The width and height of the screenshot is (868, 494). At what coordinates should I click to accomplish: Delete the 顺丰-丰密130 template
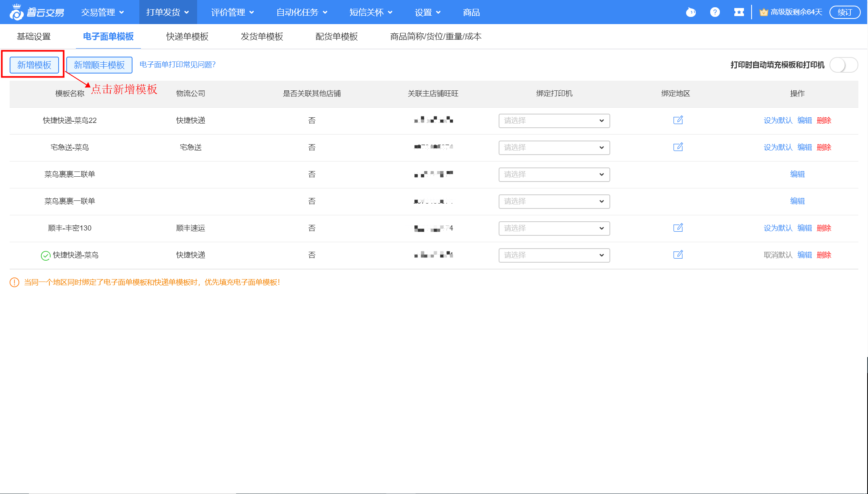(824, 228)
